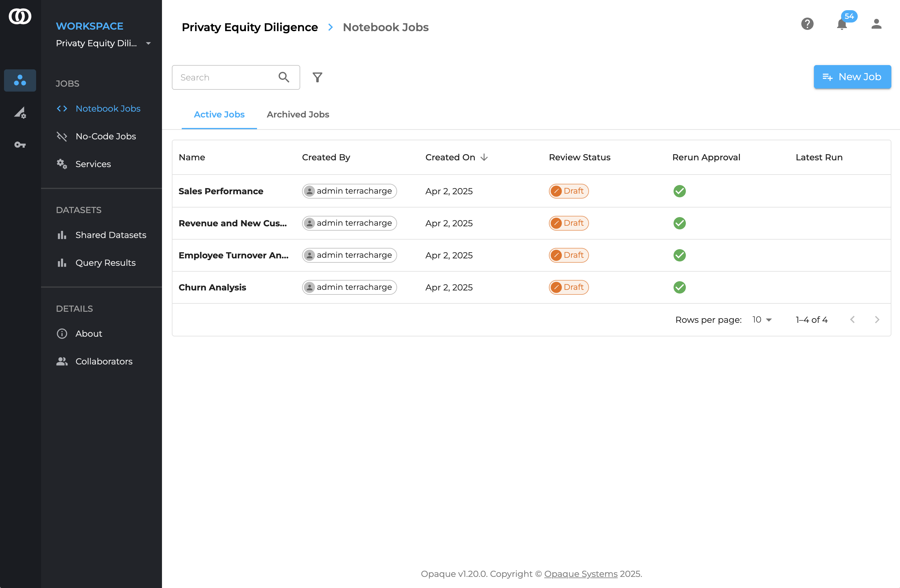Click the magnifier search icon

click(284, 77)
